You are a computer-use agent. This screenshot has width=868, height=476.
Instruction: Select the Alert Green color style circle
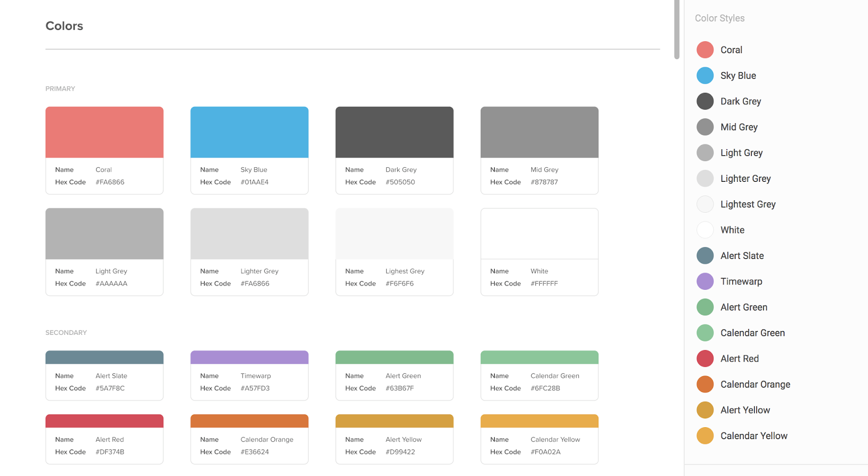(705, 307)
